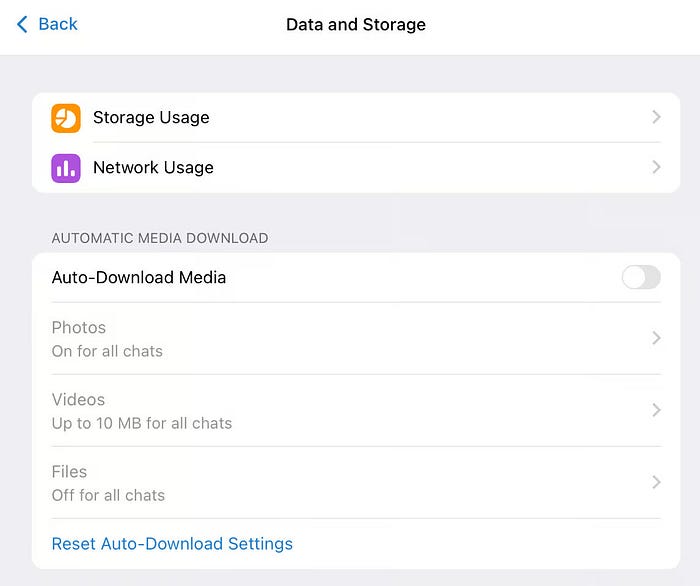Click the orange Storage Usage pie icon
The image size is (700, 586).
click(x=66, y=118)
